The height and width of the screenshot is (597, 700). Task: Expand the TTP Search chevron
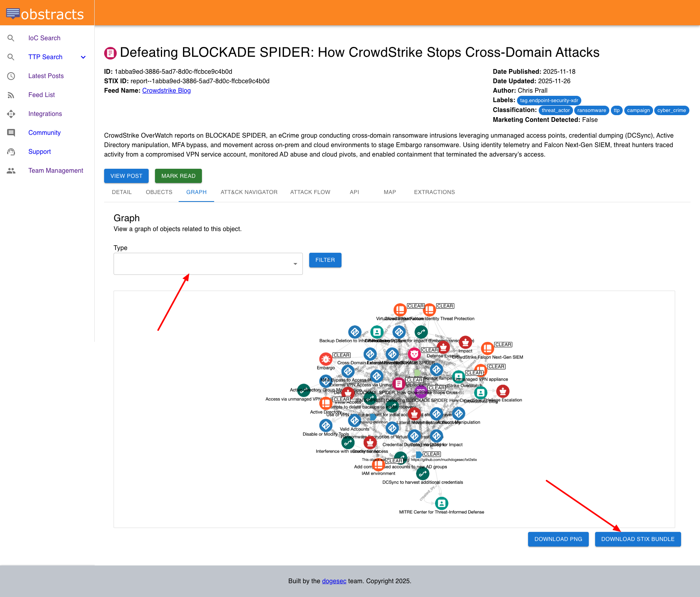[83, 57]
